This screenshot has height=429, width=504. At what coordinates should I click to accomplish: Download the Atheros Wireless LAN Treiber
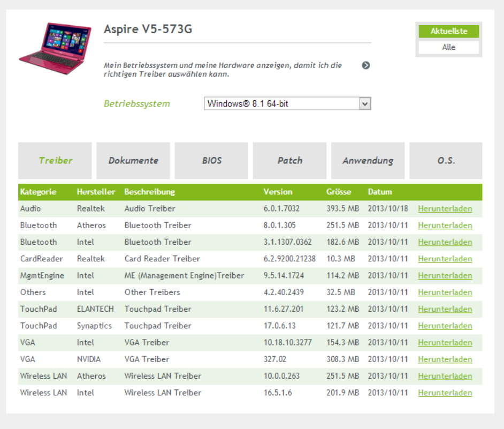point(445,376)
